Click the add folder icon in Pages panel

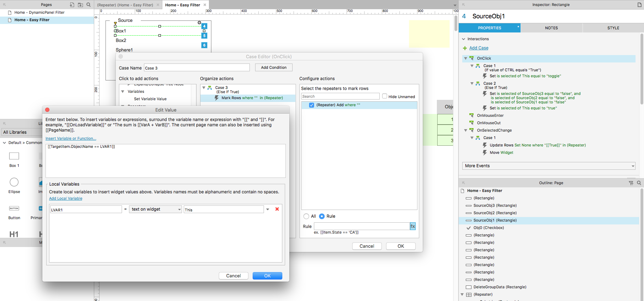80,5
